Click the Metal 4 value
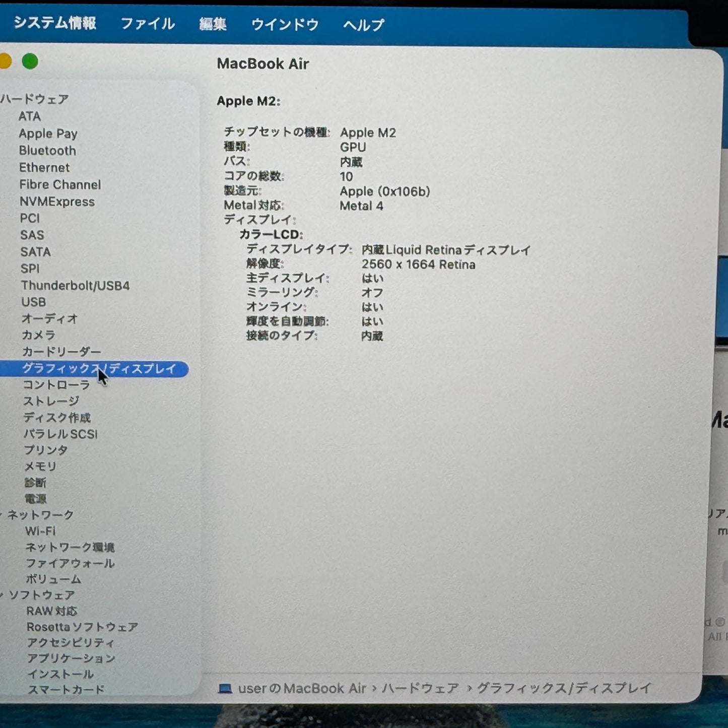This screenshot has height=728, width=728. [361, 206]
